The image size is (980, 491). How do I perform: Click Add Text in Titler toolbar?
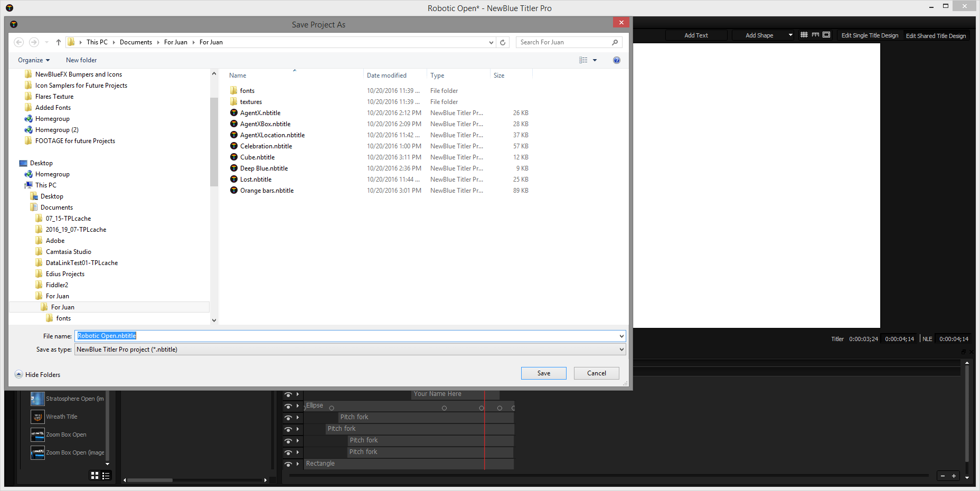[x=696, y=35]
